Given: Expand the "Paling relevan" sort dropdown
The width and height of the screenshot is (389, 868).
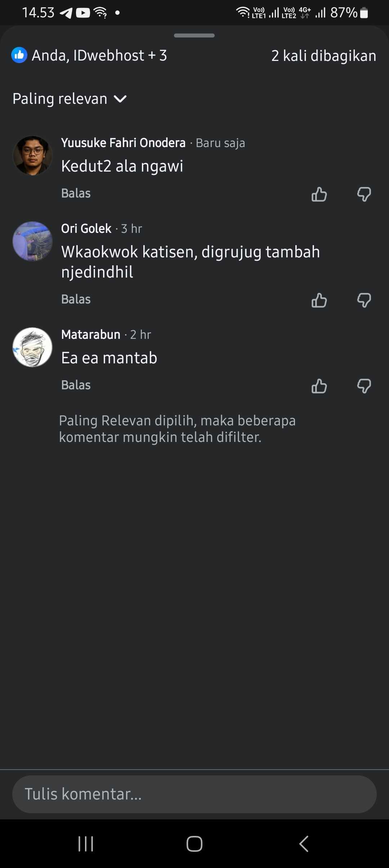Looking at the screenshot, I should click(x=70, y=99).
